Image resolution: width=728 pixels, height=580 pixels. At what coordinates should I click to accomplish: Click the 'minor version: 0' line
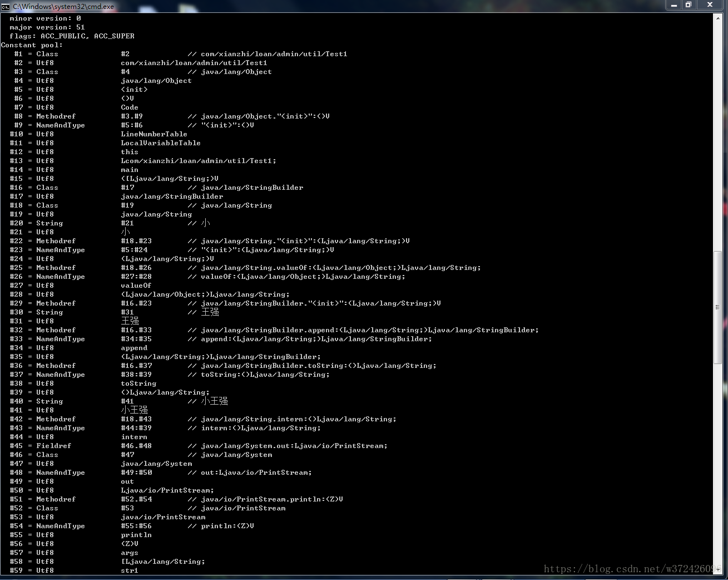tap(45, 18)
